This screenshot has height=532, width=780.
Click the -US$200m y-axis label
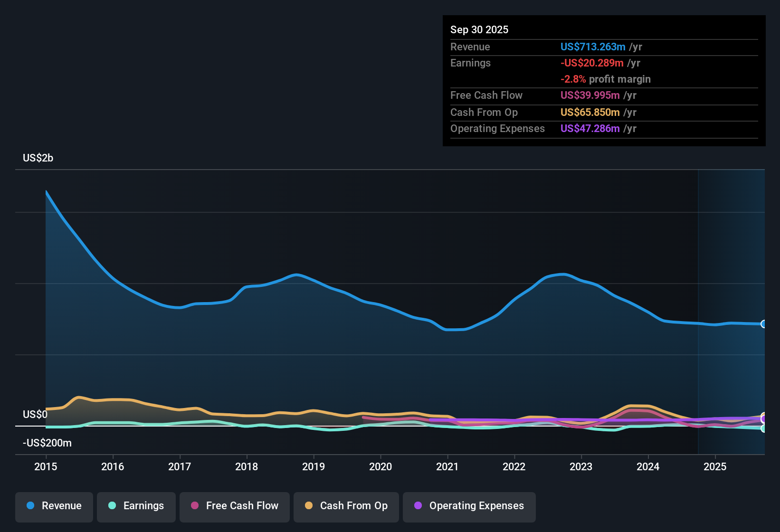pyautogui.click(x=47, y=443)
